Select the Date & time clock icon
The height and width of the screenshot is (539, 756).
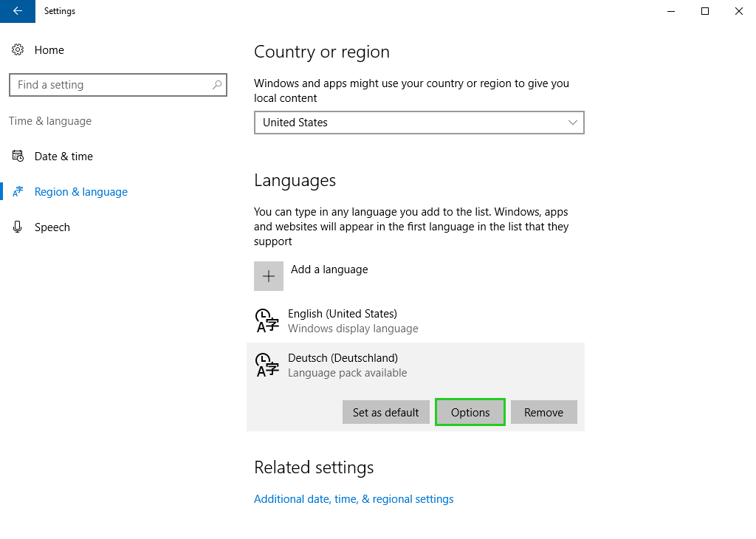18,156
